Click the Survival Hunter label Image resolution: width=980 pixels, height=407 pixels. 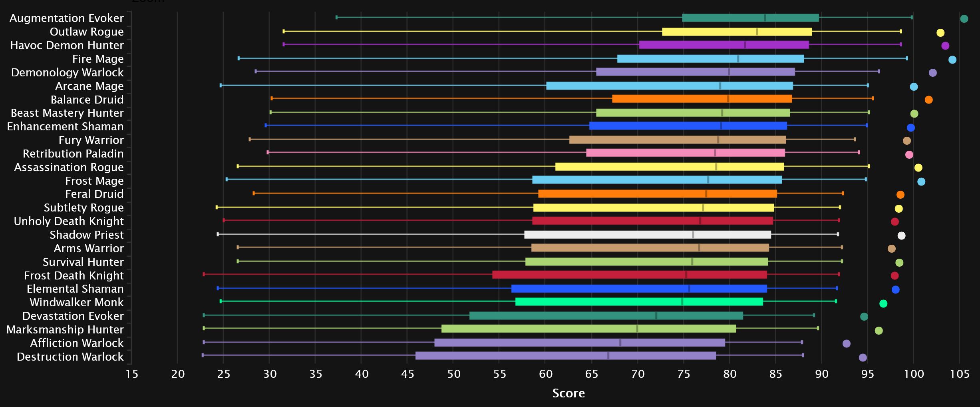pos(83,262)
